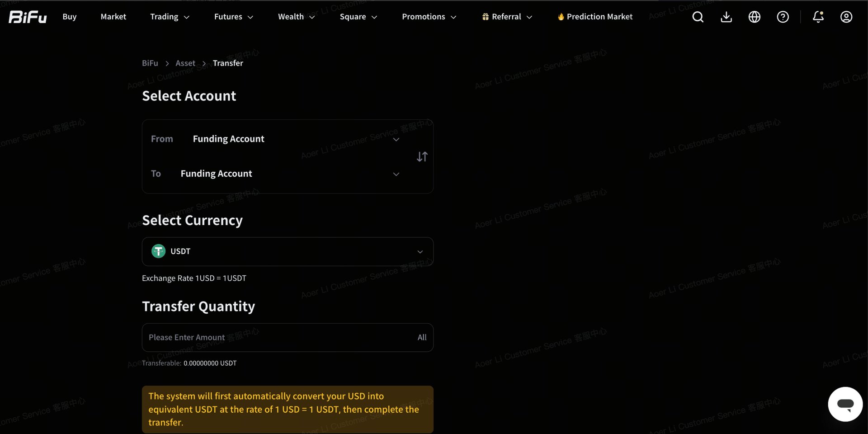Click the Exchange Rate 1USD = 1USDT text
Viewport: 868px width, 434px height.
point(194,278)
